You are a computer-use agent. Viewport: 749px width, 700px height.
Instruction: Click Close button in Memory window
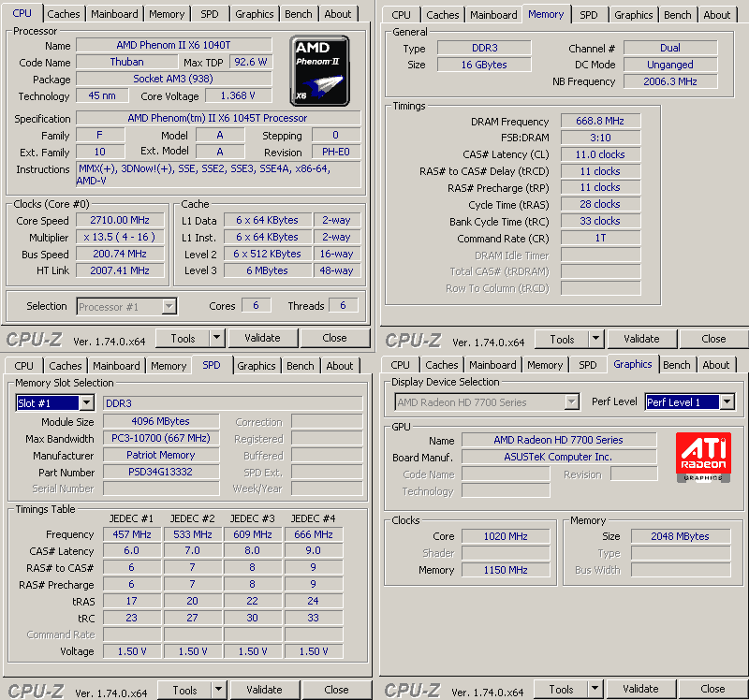click(713, 339)
